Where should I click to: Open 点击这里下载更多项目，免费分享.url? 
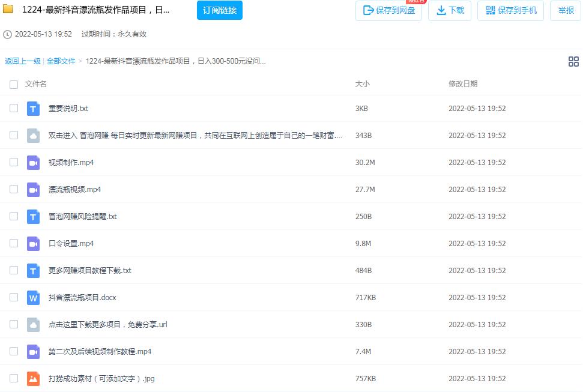108,325
